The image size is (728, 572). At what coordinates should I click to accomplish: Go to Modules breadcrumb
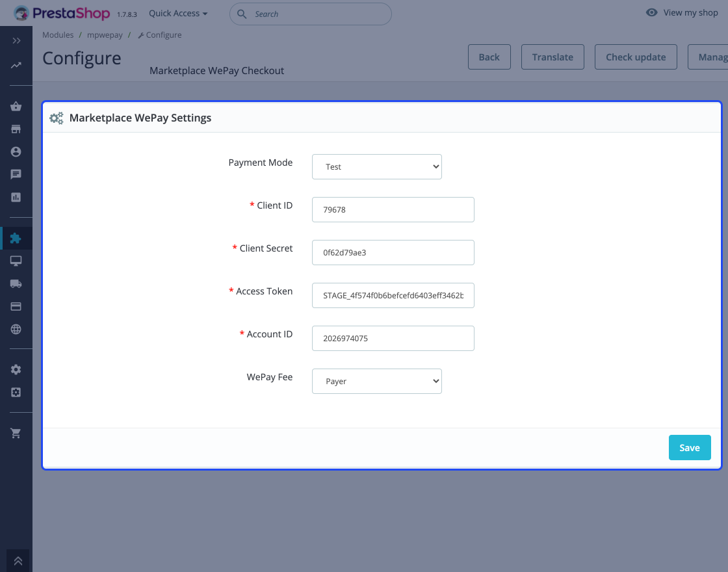(x=58, y=35)
